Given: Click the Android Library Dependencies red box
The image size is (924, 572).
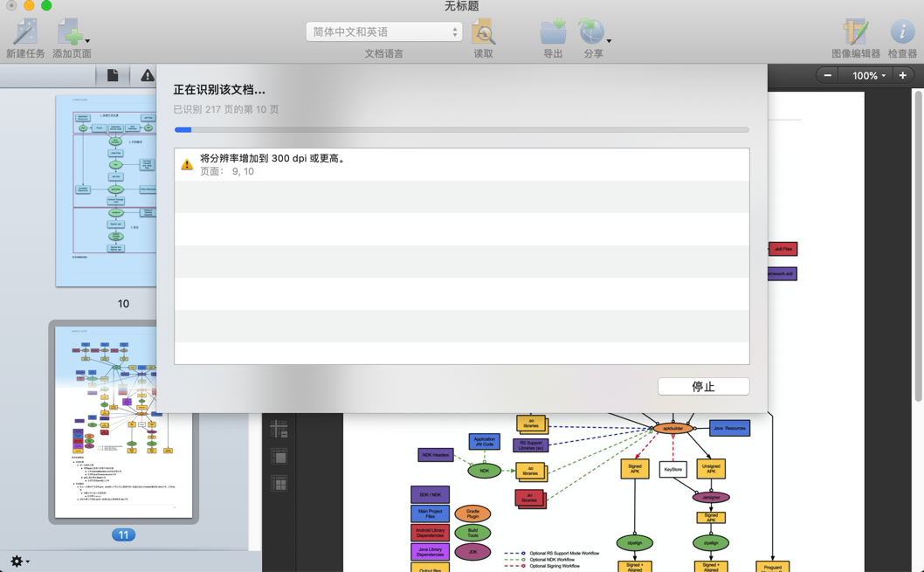Looking at the screenshot, I should point(431,533).
